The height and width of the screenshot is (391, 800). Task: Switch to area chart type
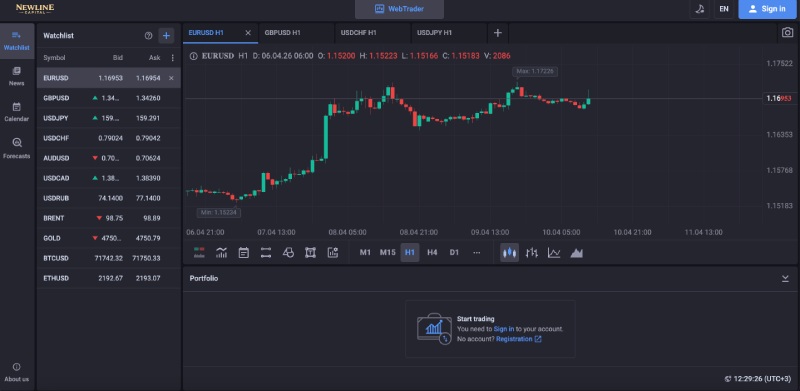pyautogui.click(x=577, y=252)
